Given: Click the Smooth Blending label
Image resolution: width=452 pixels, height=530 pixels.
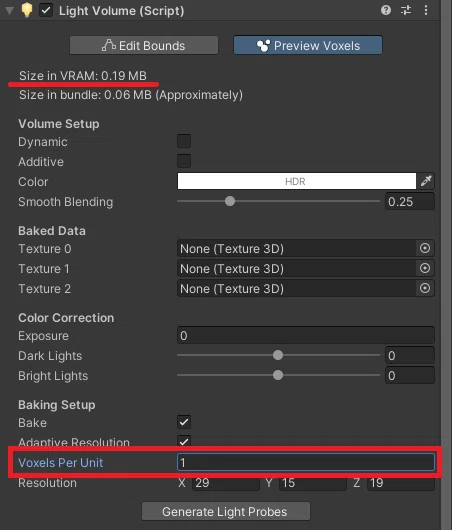Looking at the screenshot, I should (x=66, y=201).
